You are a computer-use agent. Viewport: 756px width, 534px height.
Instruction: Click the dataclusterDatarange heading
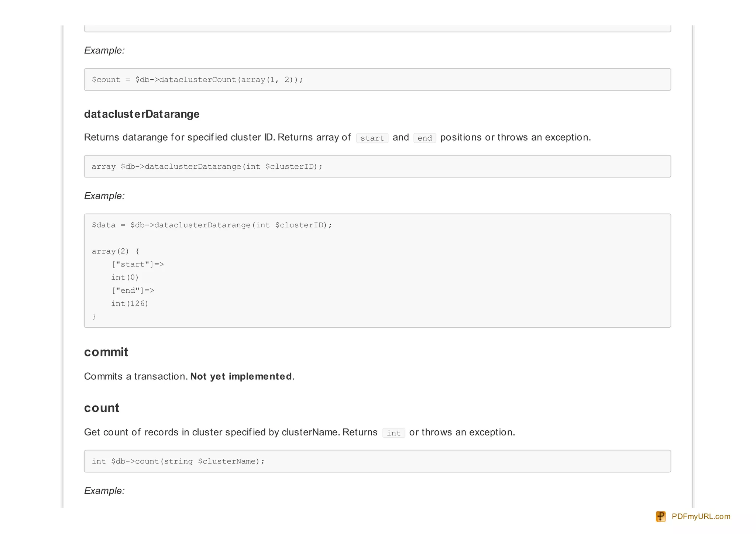click(x=142, y=114)
